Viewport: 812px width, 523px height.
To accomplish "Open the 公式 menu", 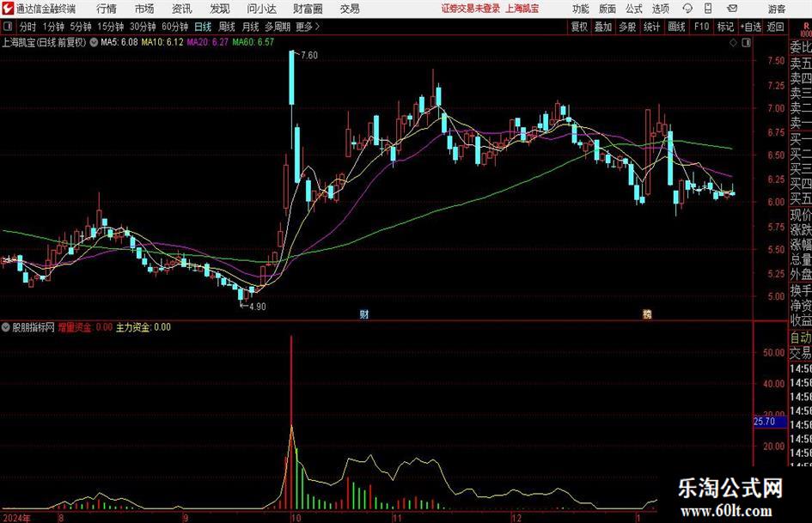I will pos(634,9).
